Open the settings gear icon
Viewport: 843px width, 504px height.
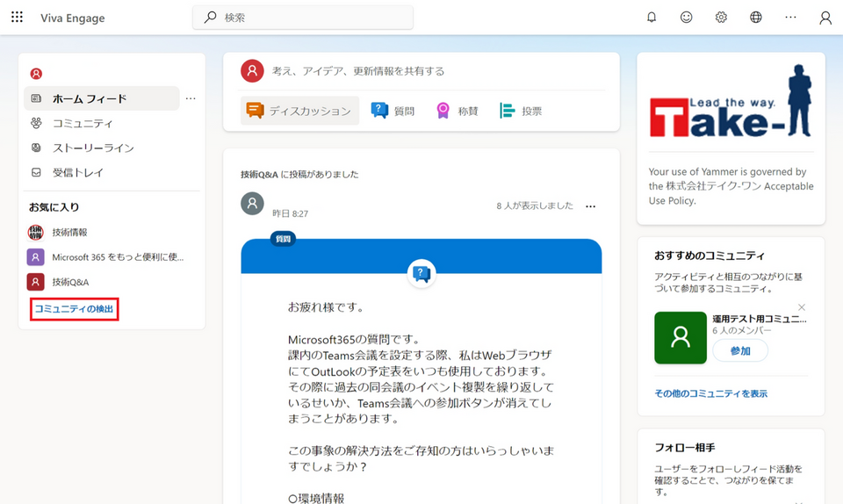pos(721,18)
